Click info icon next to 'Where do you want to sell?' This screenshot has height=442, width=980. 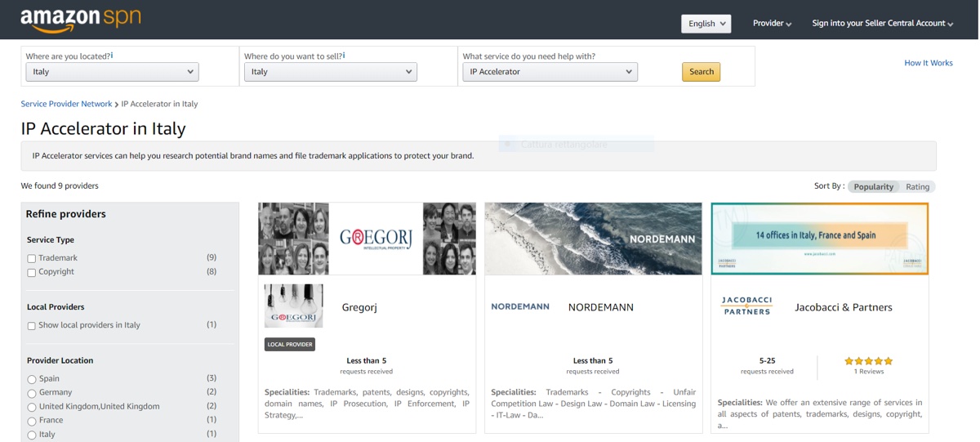pos(344,56)
